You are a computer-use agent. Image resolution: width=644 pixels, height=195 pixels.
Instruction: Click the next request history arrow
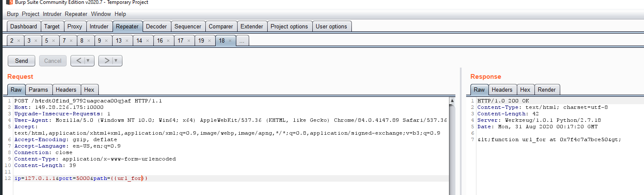click(106, 61)
